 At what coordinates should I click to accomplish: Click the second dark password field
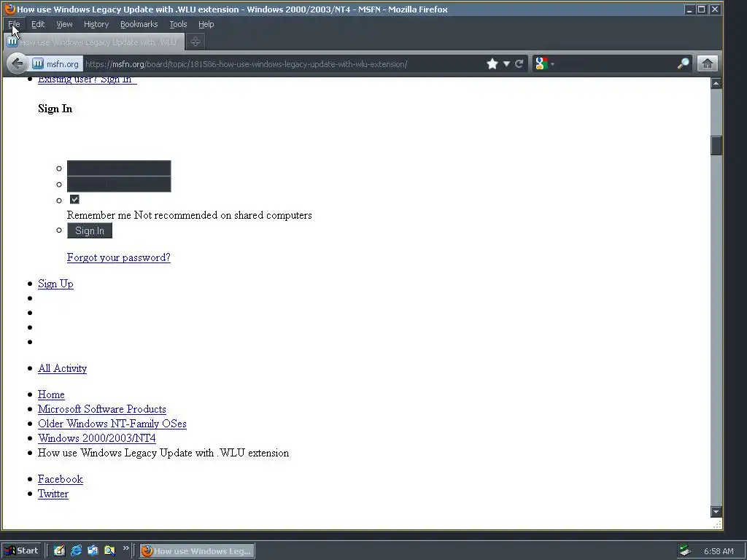[x=119, y=184]
